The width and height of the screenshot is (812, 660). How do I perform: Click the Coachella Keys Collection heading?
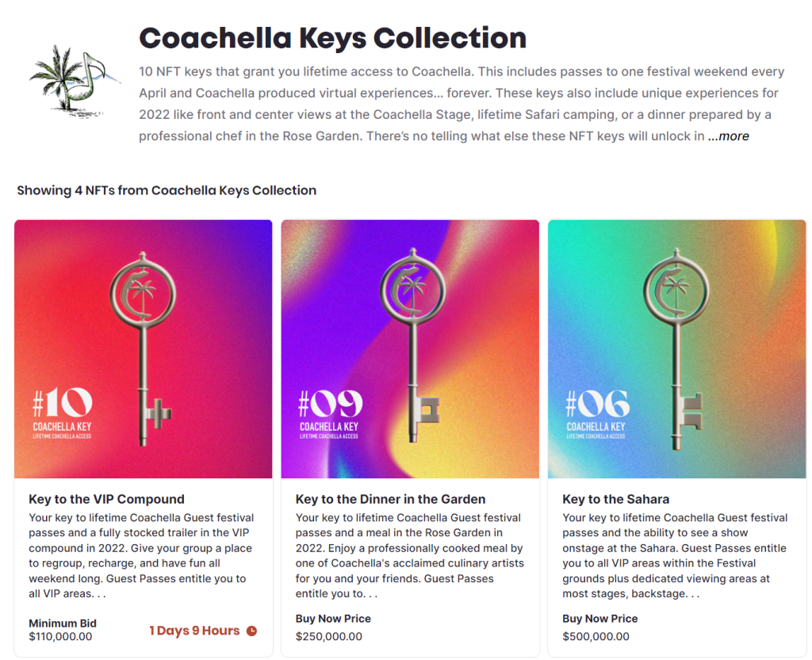point(332,38)
